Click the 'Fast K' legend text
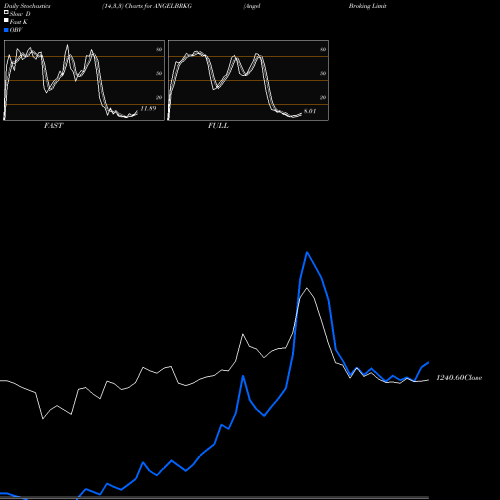The image size is (500, 500). [19, 22]
